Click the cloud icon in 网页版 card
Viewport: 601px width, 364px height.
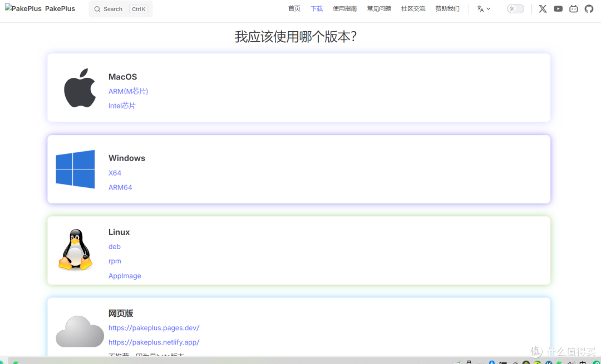coord(80,331)
